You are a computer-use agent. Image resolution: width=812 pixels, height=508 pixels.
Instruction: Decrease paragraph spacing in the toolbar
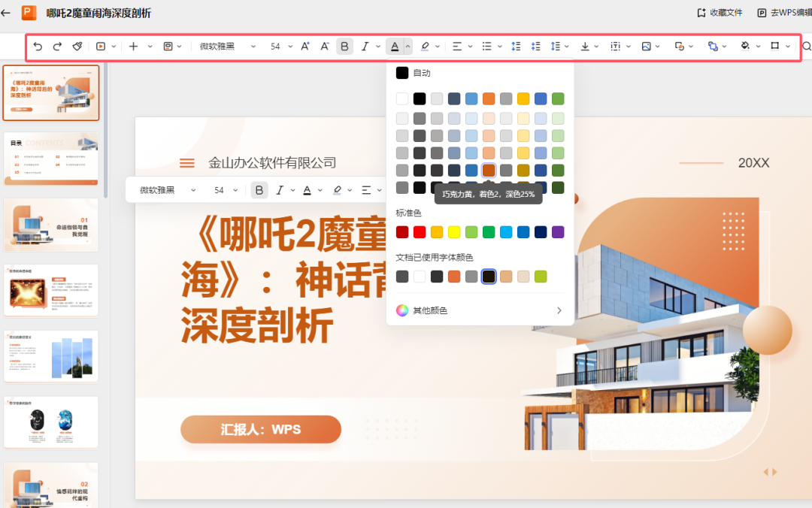pos(535,46)
